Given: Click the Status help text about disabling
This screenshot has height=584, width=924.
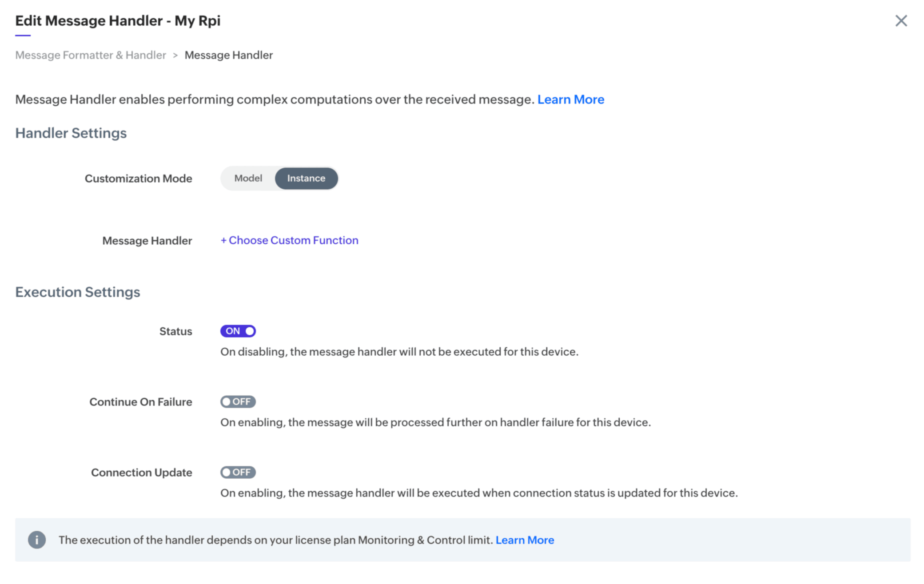Looking at the screenshot, I should (x=399, y=352).
